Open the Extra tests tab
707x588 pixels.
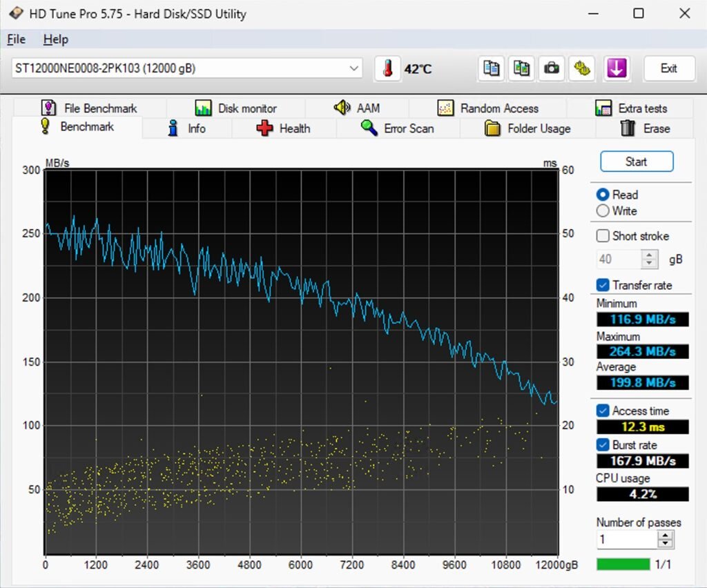630,108
